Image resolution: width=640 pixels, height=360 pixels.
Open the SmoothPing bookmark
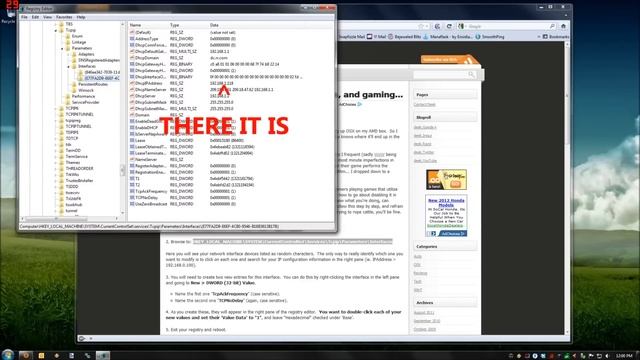(x=490, y=37)
